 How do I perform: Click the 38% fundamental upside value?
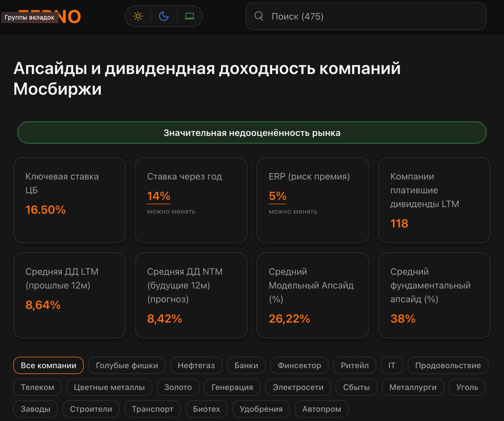tap(403, 319)
